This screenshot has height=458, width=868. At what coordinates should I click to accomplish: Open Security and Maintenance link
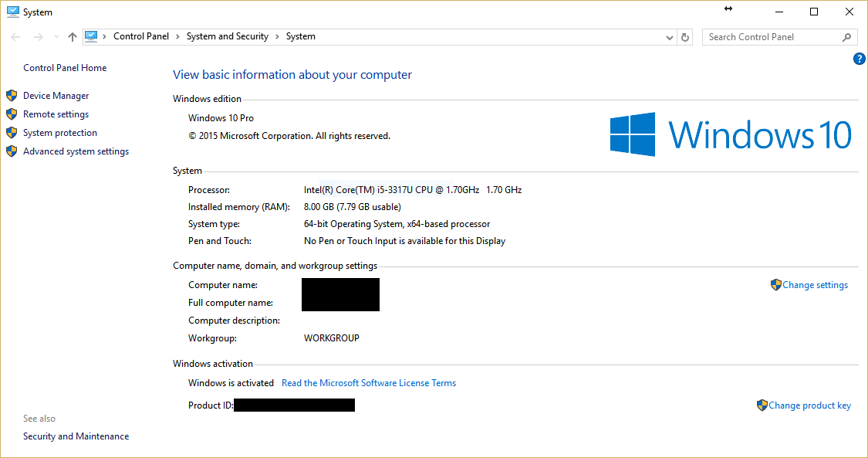click(x=76, y=436)
